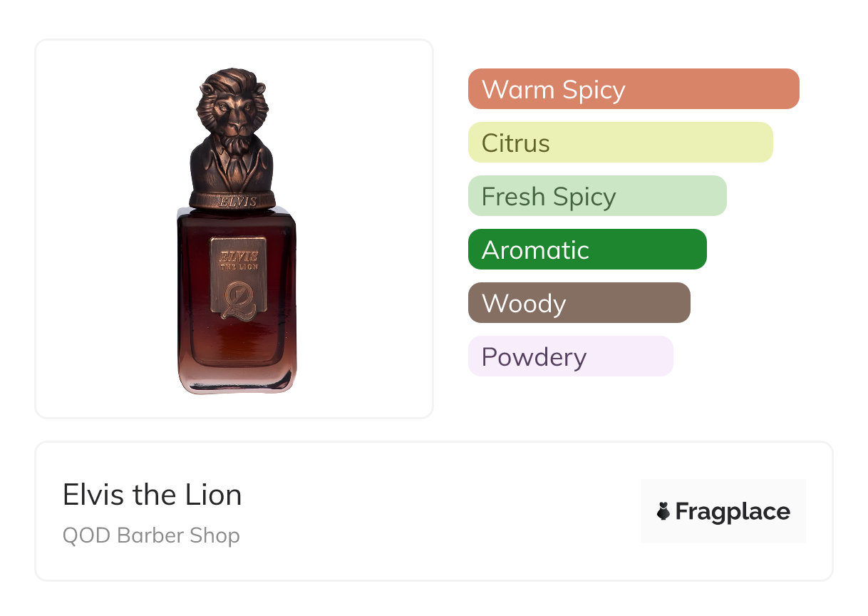
Task: Click the Elvis The Lion metal plate text
Action: coord(238,258)
